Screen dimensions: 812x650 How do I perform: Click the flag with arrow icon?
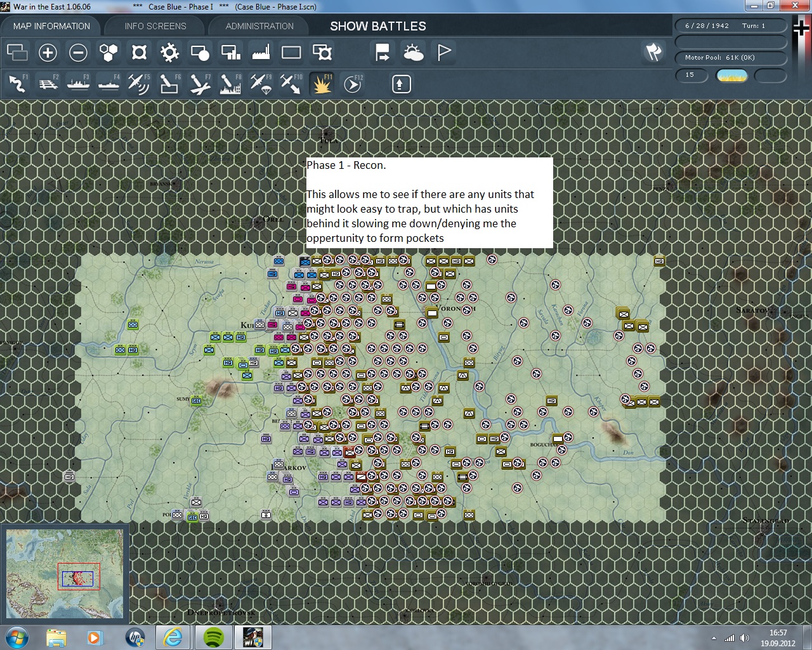click(383, 52)
